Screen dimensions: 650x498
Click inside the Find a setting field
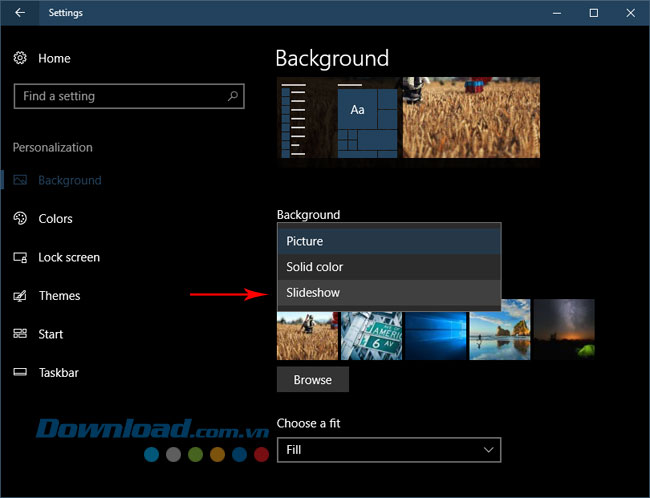pyautogui.click(x=118, y=96)
